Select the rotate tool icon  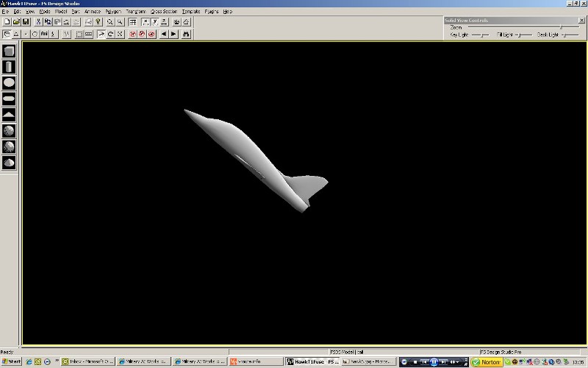[x=110, y=34]
